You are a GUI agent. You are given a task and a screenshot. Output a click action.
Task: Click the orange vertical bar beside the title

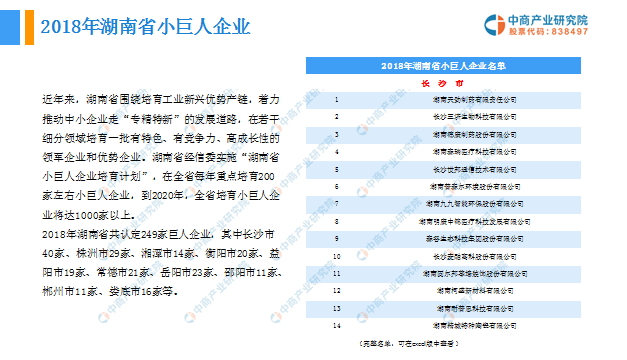pyautogui.click(x=29, y=27)
